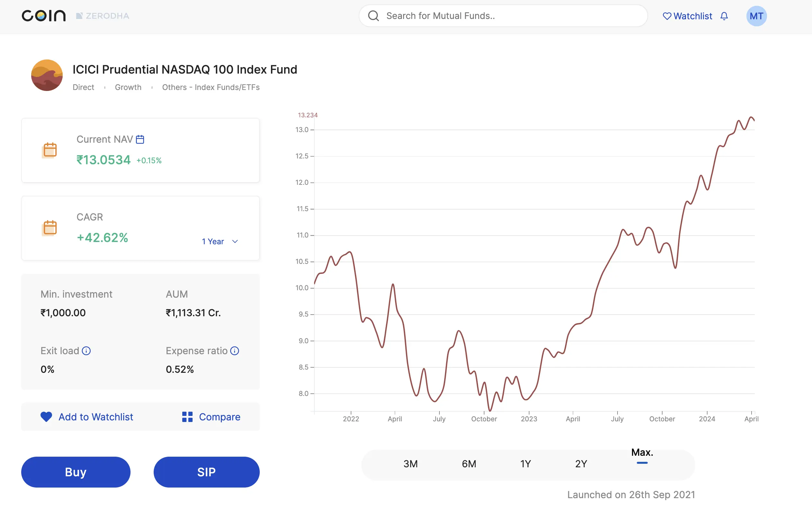Image resolution: width=812 pixels, height=511 pixels.
Task: Click the 13.234 peak label on chart
Action: coord(308,115)
